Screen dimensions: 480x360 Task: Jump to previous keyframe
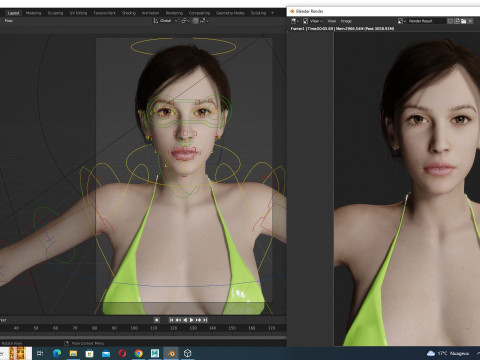point(178,320)
